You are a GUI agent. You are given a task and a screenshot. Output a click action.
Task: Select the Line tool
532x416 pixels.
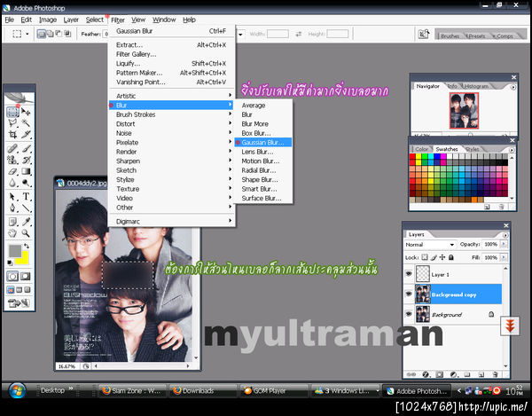26,208
